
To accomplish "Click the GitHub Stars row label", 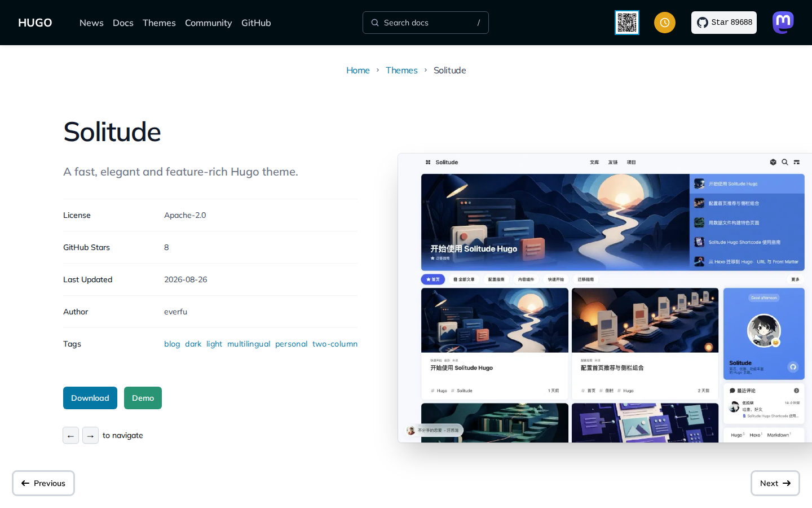I will pyautogui.click(x=86, y=247).
